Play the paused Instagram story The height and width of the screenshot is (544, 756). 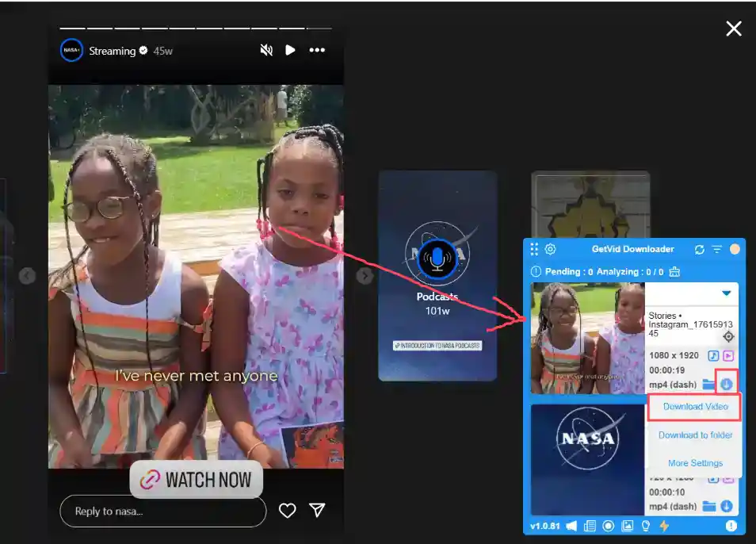[x=289, y=50]
